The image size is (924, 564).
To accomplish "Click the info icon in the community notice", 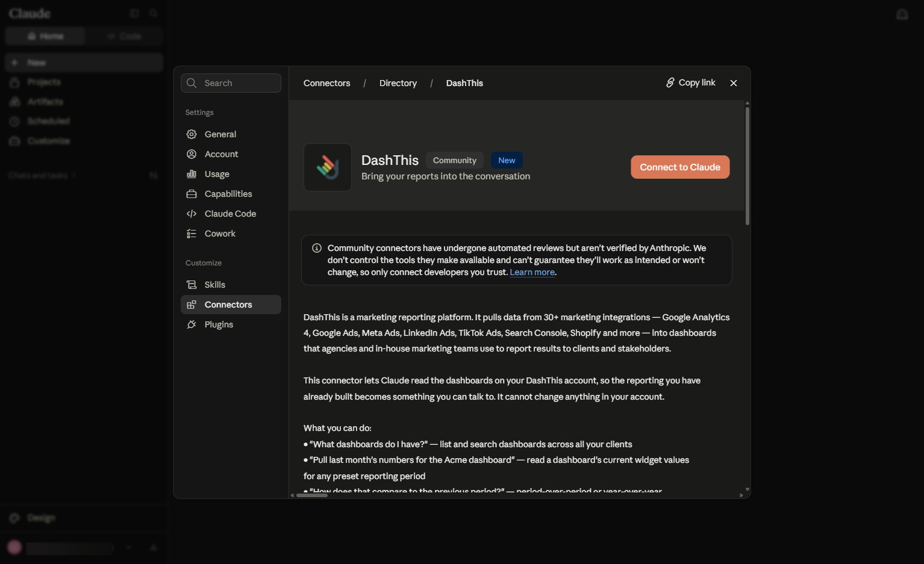I will pos(317,248).
